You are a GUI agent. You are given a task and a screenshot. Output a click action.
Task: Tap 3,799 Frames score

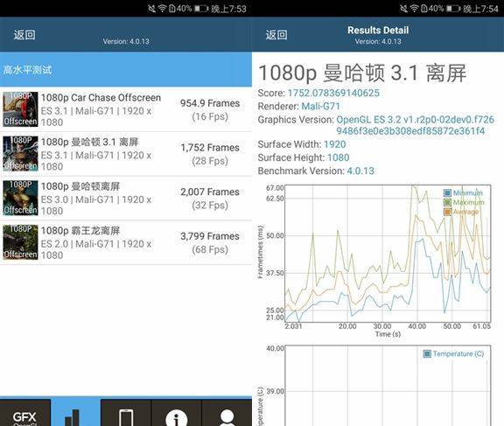coord(210,236)
